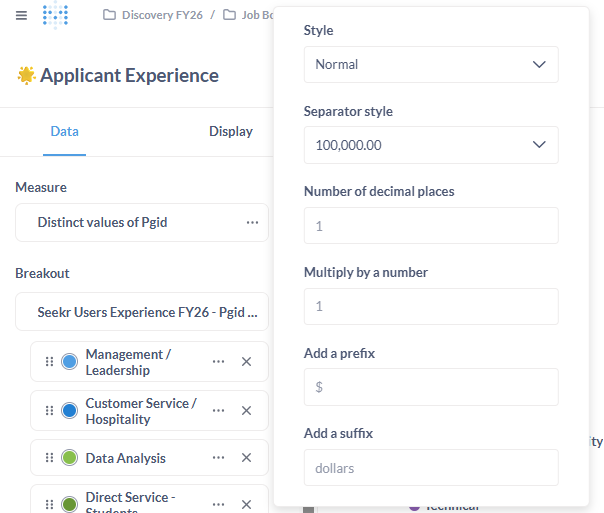Open Discovery FY26 collection link
The width and height of the screenshot is (604, 513).
[x=159, y=15]
